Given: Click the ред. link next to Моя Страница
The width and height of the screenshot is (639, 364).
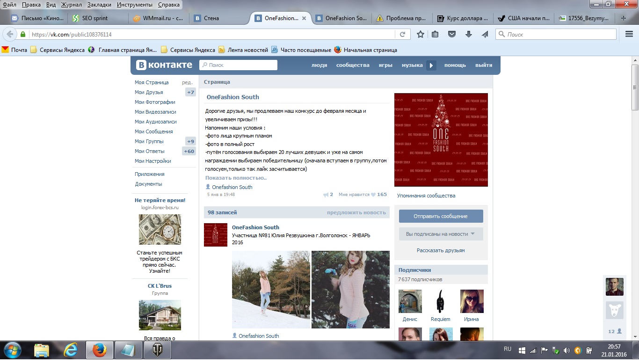Looking at the screenshot, I should click(x=187, y=82).
